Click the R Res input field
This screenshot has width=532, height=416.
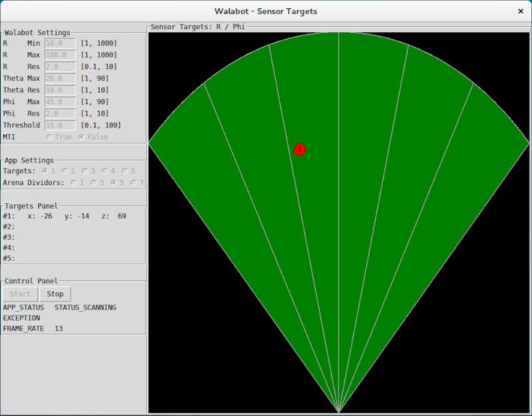coord(60,67)
